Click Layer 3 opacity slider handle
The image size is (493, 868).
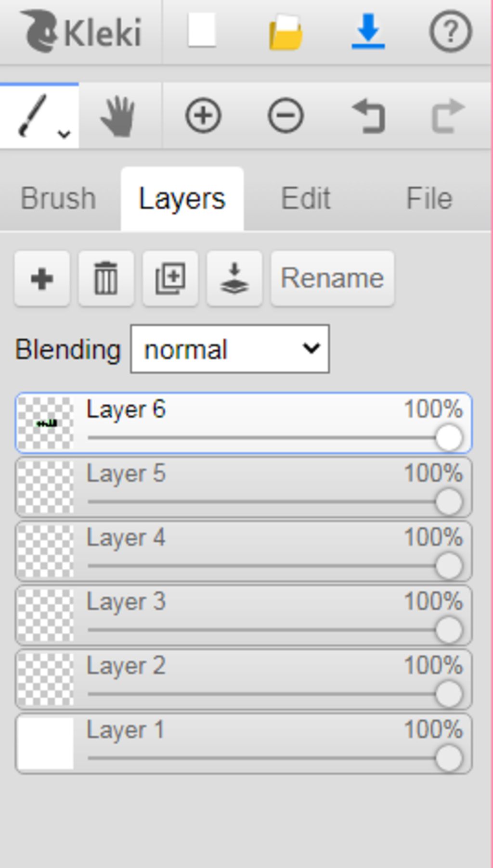449,630
